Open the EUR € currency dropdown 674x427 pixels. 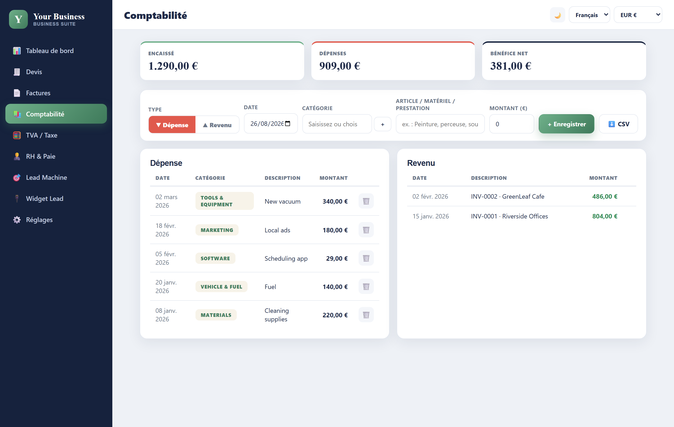(x=638, y=15)
